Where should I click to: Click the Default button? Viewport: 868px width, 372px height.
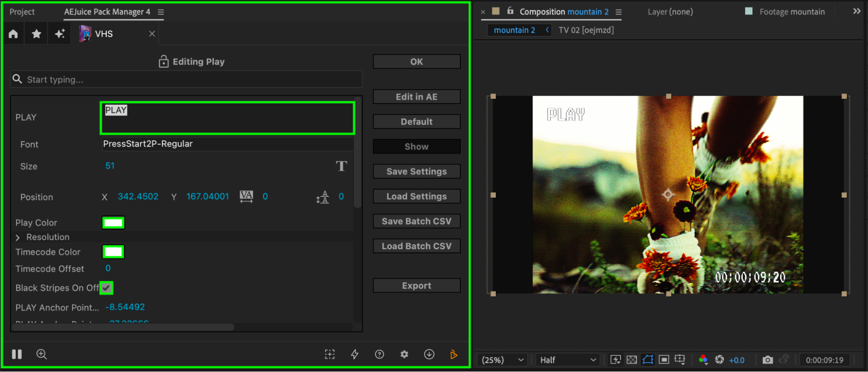click(x=416, y=122)
